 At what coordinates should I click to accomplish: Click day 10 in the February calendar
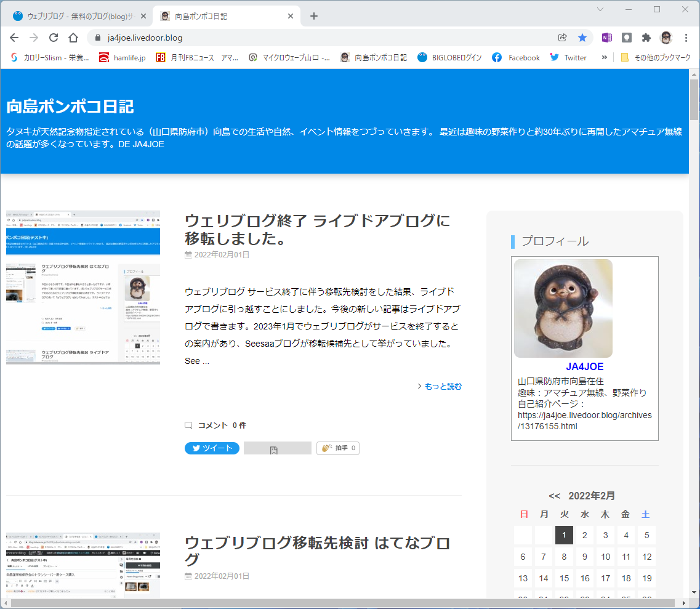point(605,557)
